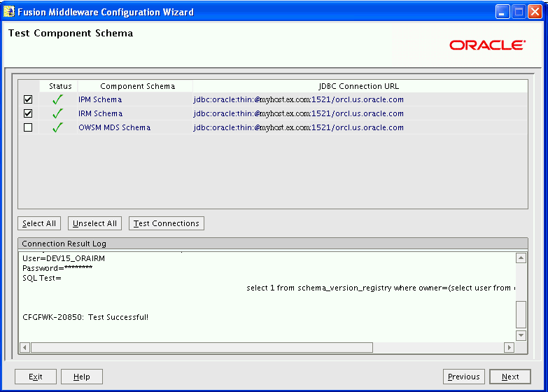Close the Configuration Wizard window

(x=535, y=12)
